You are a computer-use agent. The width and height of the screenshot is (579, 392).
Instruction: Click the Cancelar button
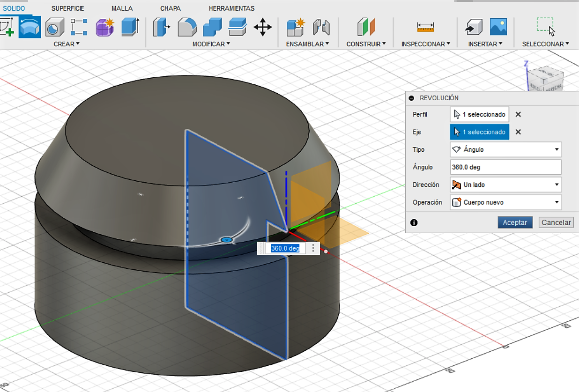click(x=556, y=222)
